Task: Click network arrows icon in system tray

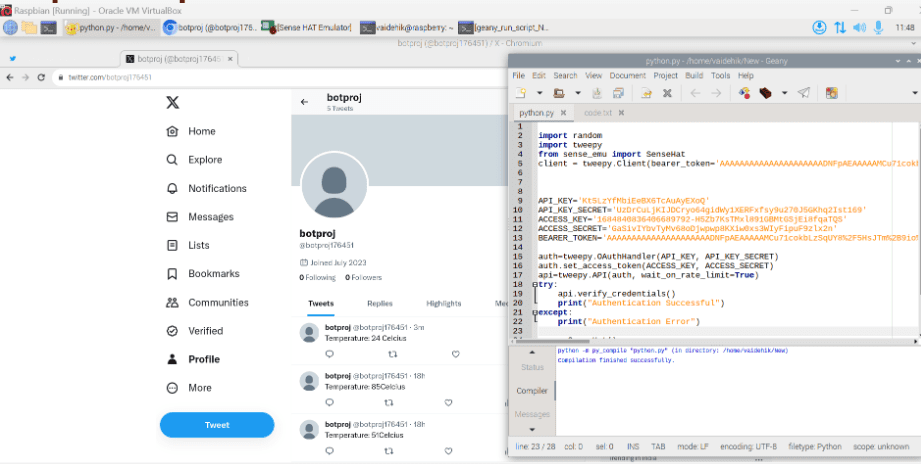Action: click(x=840, y=28)
